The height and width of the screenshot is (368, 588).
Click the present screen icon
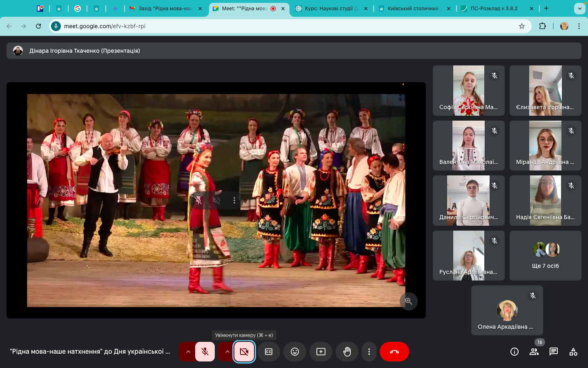321,352
